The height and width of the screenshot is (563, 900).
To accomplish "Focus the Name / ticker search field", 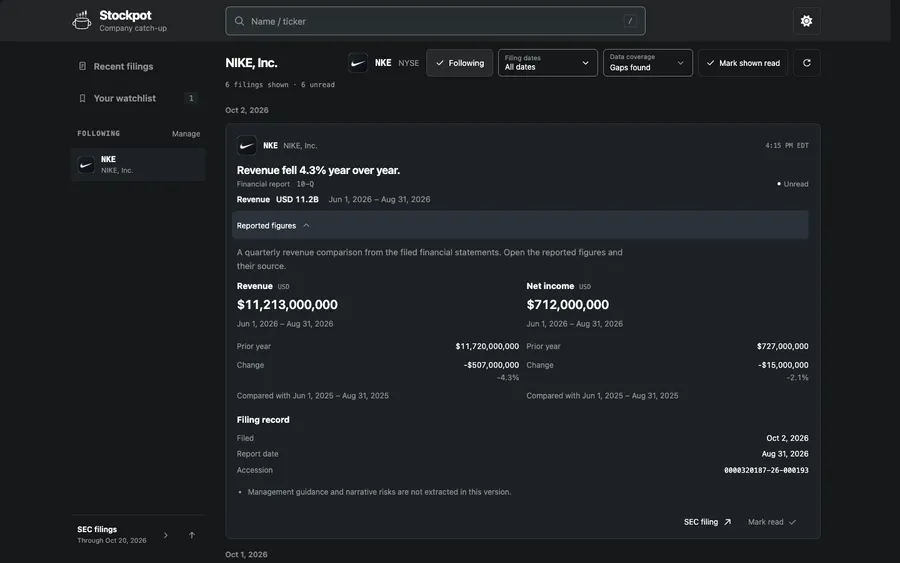I will [x=435, y=21].
